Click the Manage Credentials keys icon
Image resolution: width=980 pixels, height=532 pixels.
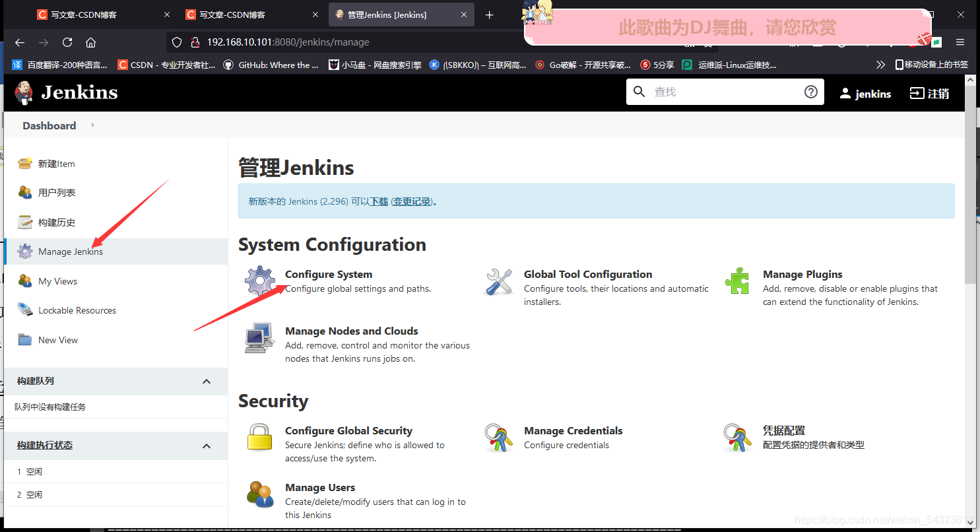coord(499,438)
